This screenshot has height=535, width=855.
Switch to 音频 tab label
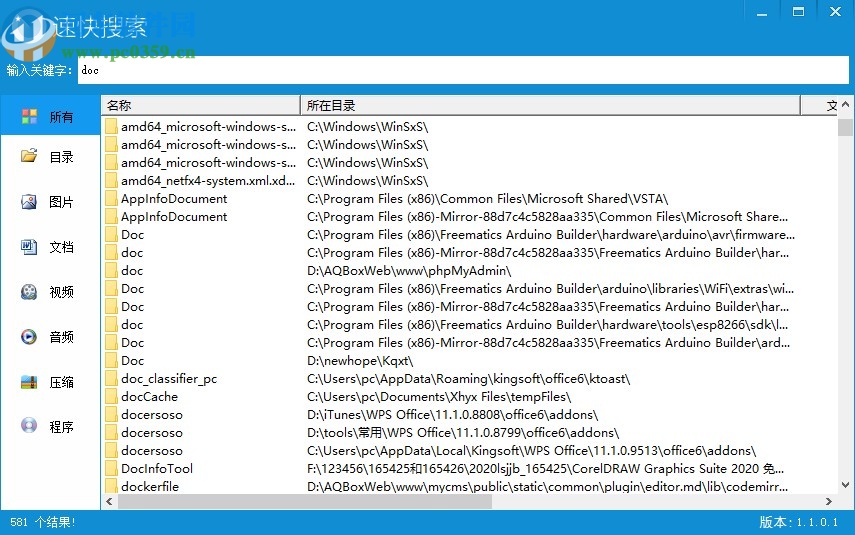pyautogui.click(x=61, y=337)
